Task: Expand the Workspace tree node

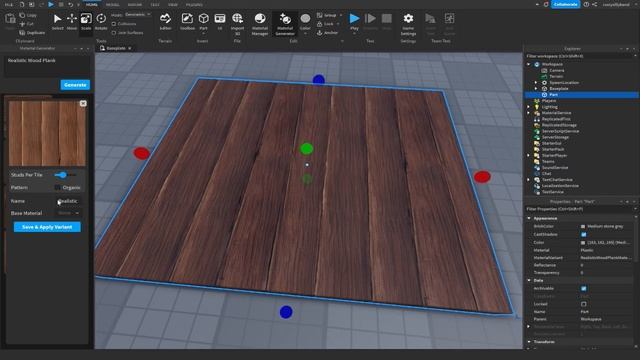Action: [x=529, y=64]
